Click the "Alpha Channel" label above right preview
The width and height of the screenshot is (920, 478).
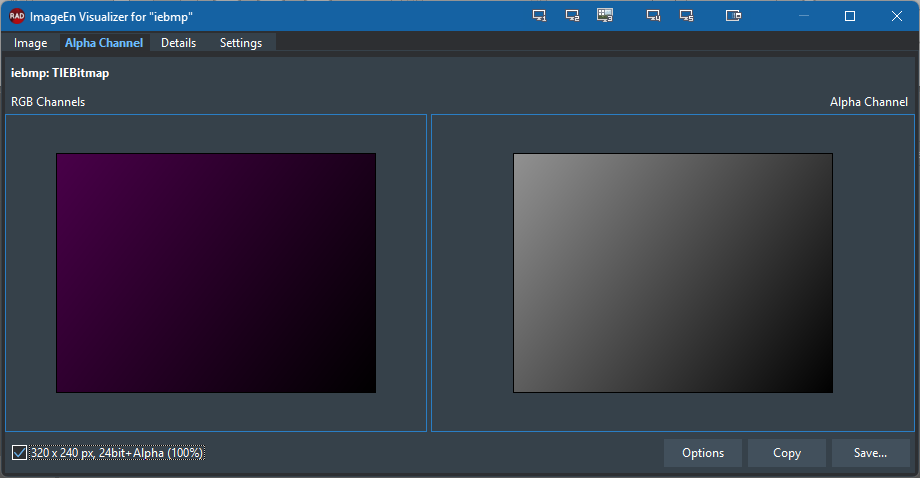[x=868, y=102]
